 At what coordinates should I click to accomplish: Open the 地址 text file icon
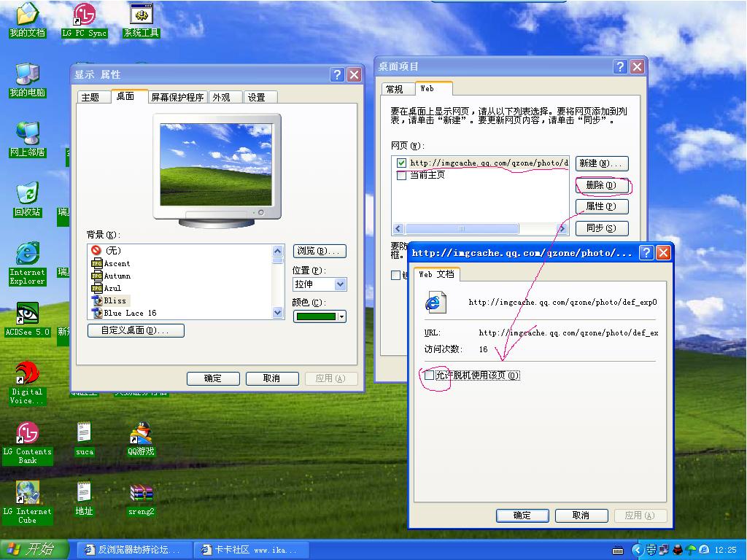coord(85,499)
